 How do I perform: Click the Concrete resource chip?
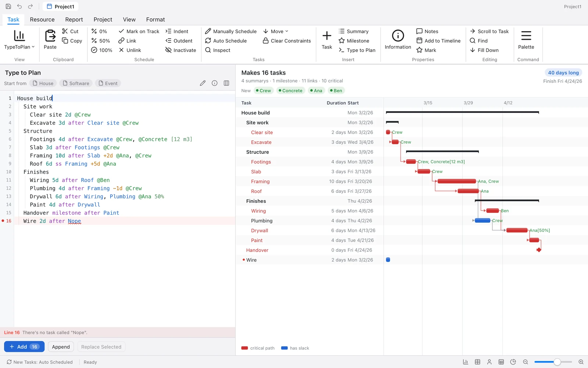[290, 91]
